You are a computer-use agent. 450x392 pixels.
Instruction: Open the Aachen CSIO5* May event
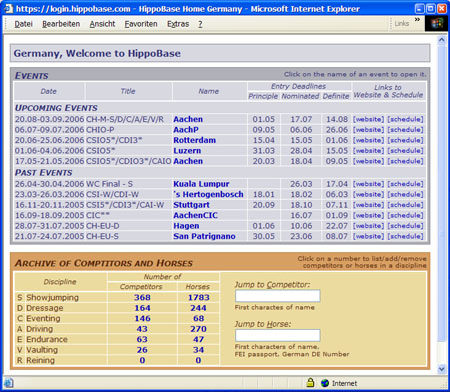(x=188, y=161)
